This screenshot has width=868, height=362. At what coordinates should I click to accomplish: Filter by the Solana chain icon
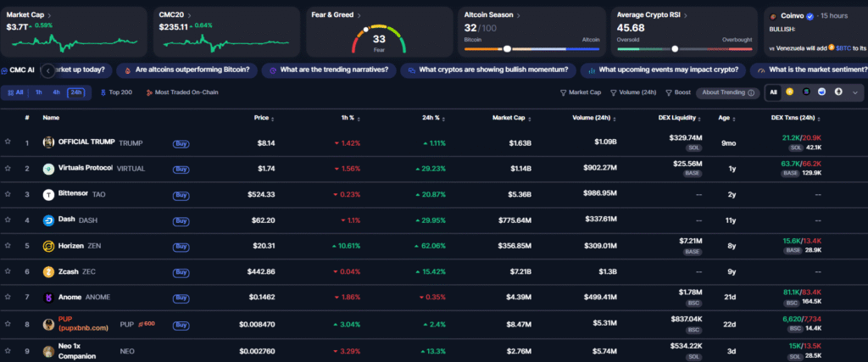(806, 92)
